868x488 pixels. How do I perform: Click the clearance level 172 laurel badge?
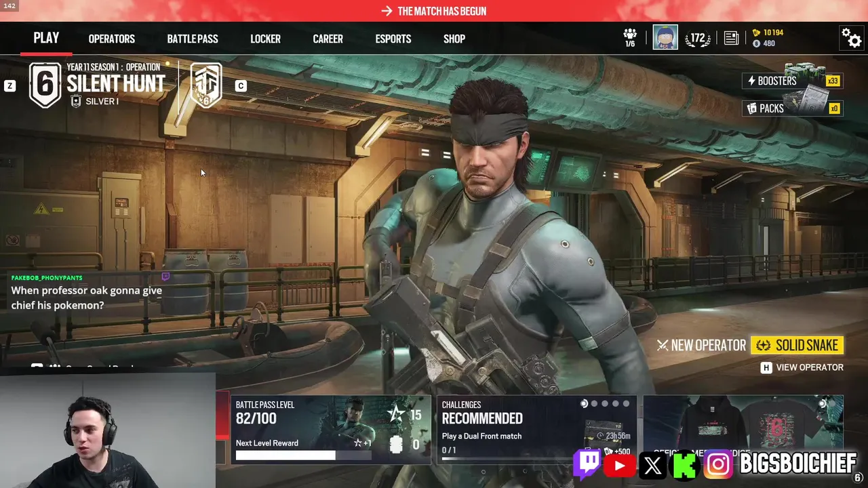pos(697,39)
